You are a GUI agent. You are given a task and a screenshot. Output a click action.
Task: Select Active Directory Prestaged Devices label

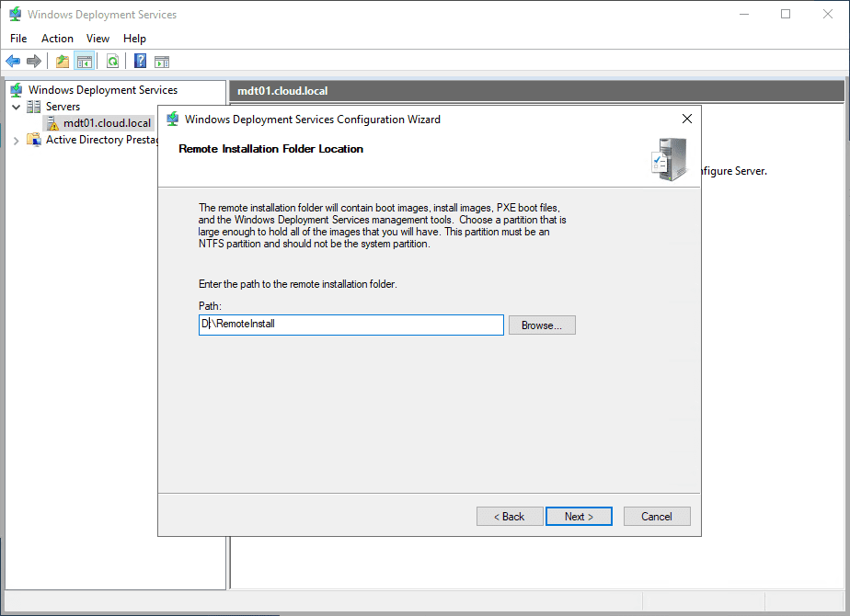pyautogui.click(x=101, y=140)
